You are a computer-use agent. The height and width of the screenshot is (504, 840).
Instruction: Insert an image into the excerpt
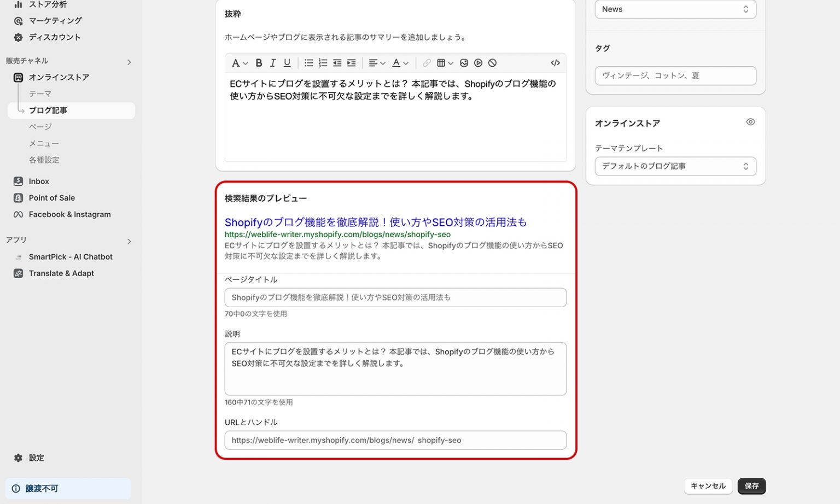tap(464, 63)
